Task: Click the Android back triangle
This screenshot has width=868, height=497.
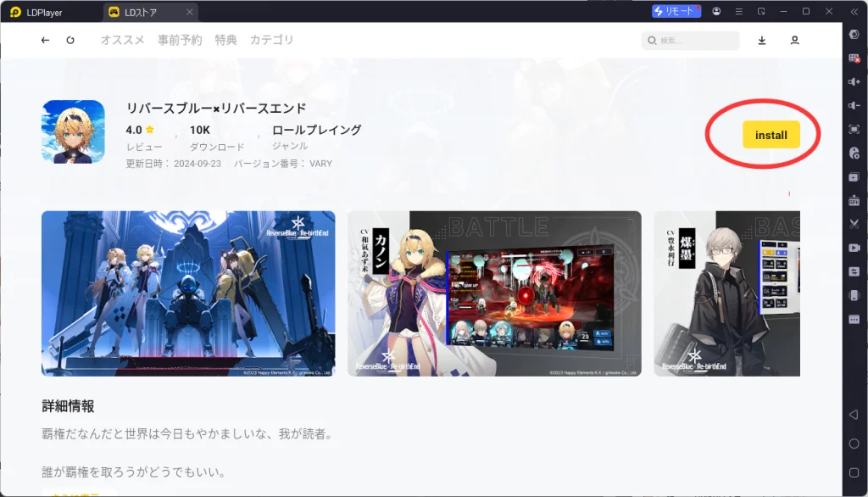Action: pos(854,415)
